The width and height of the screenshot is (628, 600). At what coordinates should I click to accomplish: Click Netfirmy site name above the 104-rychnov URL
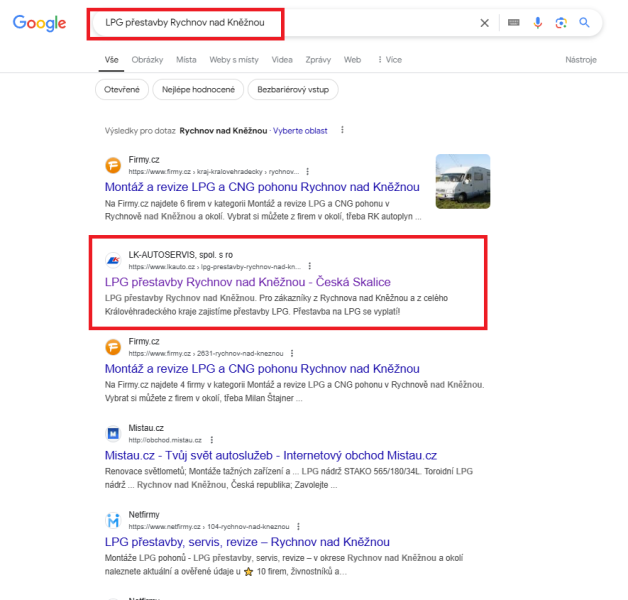click(x=144, y=514)
